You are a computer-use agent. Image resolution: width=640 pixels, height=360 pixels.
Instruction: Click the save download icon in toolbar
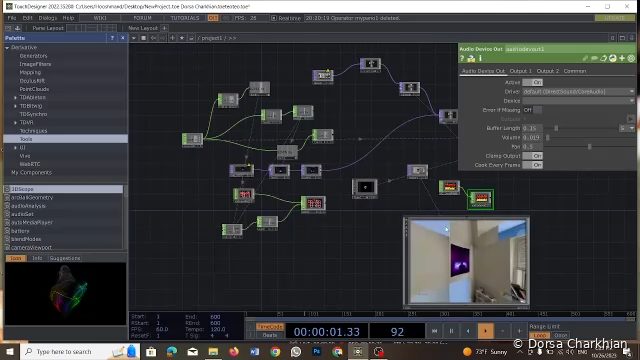click(18, 28)
